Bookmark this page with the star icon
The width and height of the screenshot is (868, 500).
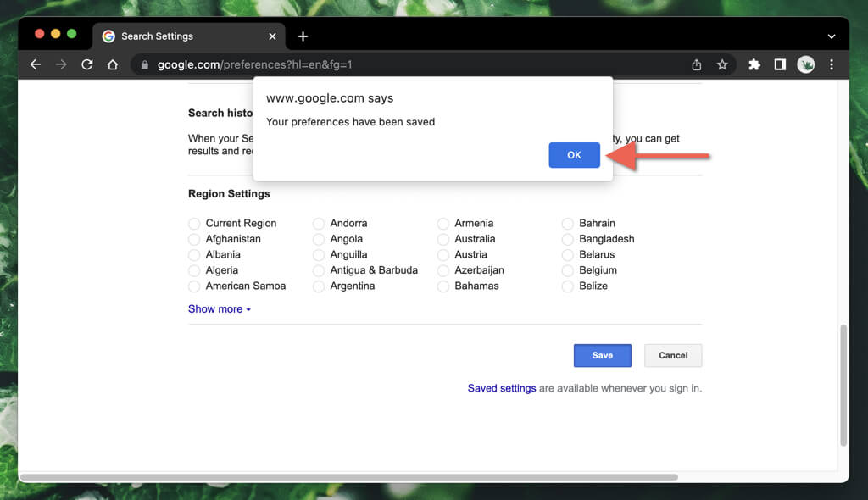pyautogui.click(x=722, y=64)
